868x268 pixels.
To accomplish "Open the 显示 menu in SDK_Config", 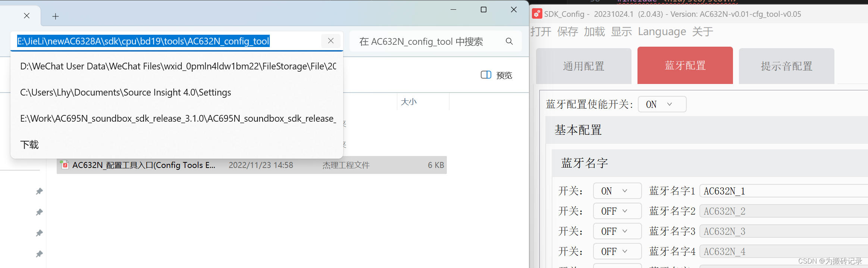I will click(621, 32).
